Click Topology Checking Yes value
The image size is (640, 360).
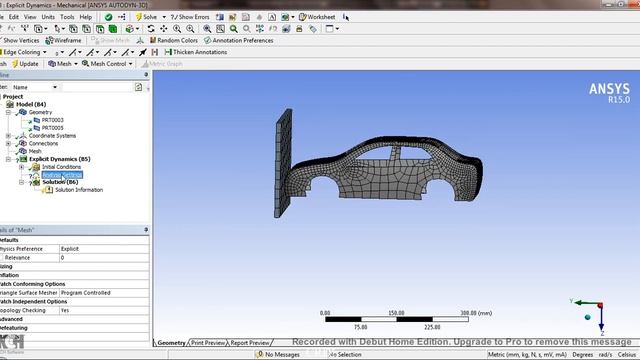104,310
